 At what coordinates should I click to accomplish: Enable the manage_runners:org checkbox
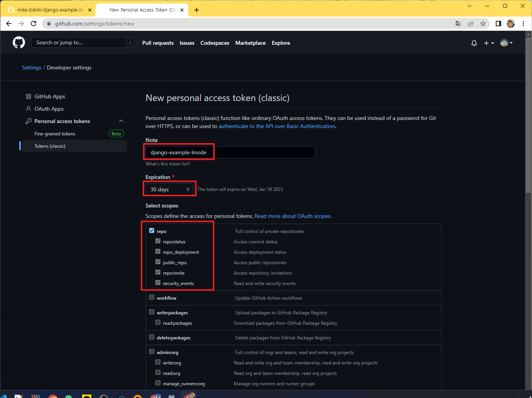(x=158, y=383)
